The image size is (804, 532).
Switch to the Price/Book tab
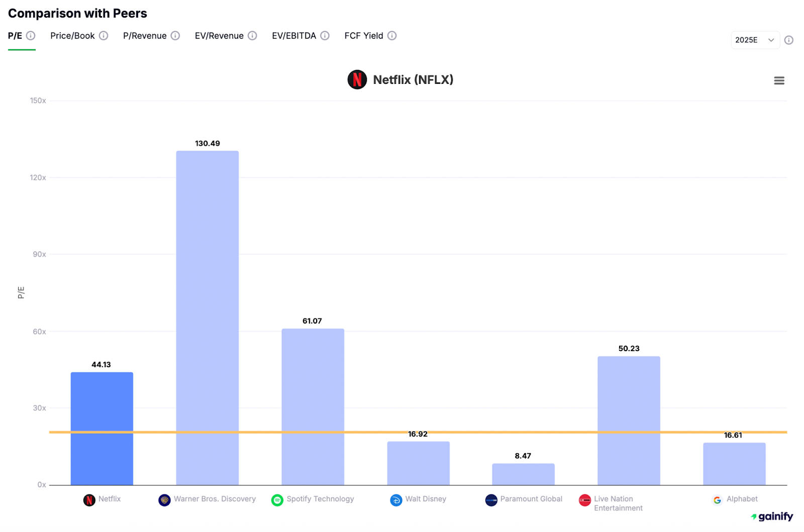(x=72, y=36)
